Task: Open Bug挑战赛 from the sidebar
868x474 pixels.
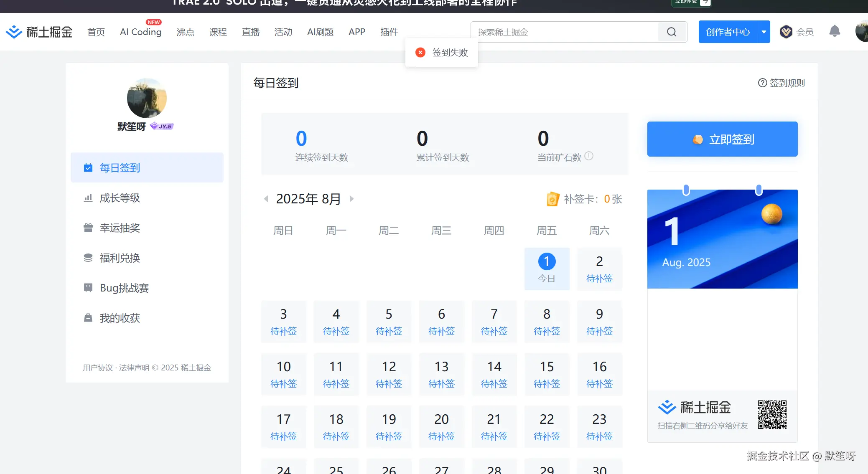Action: [x=123, y=288]
